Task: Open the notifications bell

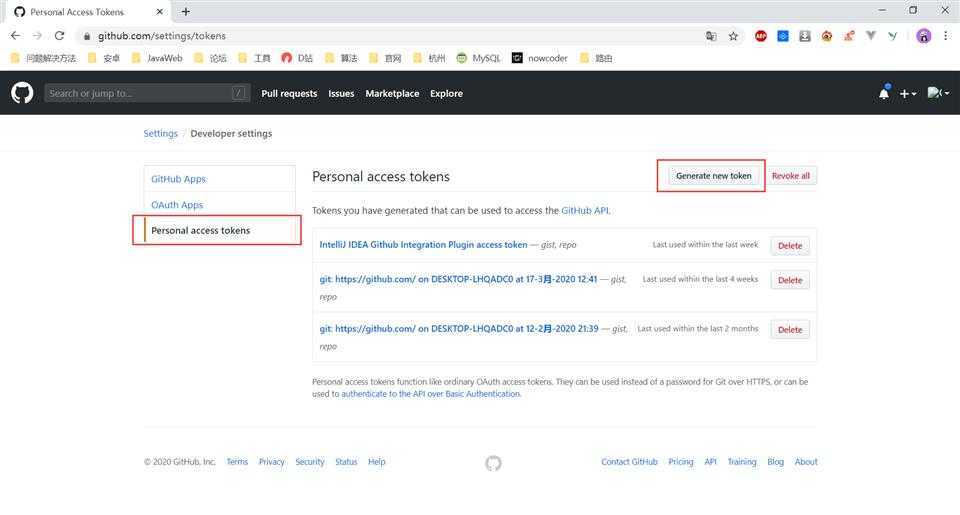Action: coord(883,93)
